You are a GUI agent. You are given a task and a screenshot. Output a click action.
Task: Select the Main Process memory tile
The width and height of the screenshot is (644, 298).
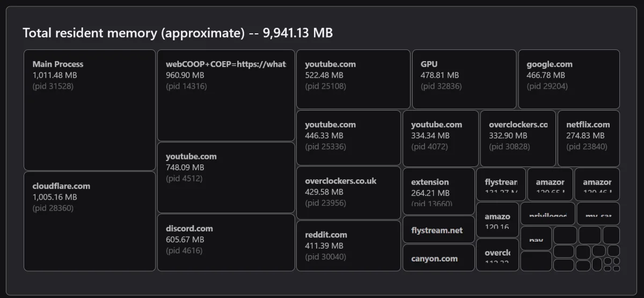[90, 110]
